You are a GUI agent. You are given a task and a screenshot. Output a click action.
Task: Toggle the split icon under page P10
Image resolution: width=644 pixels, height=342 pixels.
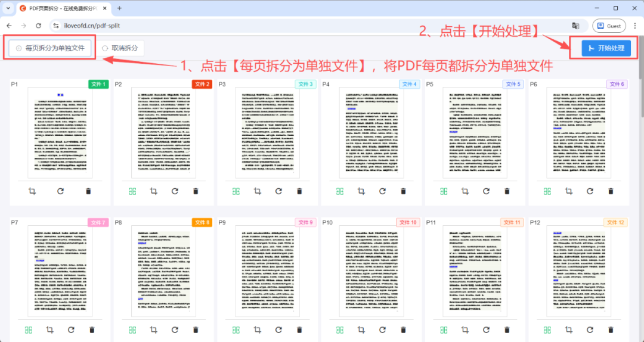[x=340, y=329]
